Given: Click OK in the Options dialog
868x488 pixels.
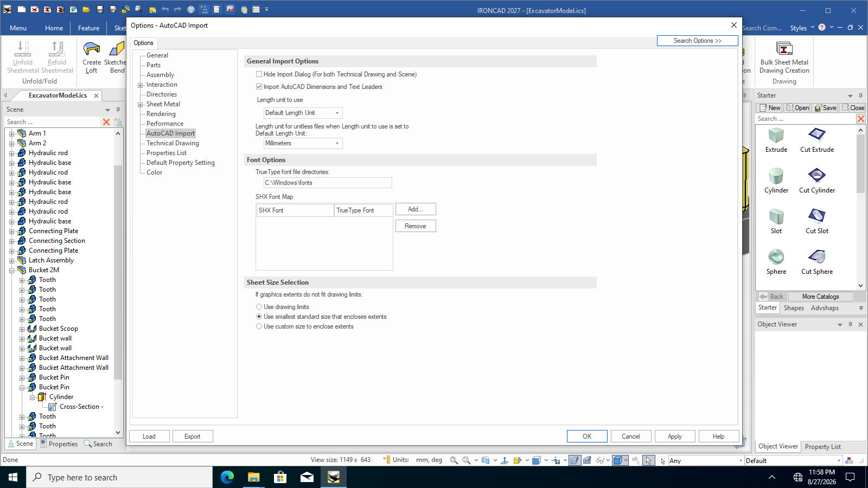Looking at the screenshot, I should coord(587,436).
